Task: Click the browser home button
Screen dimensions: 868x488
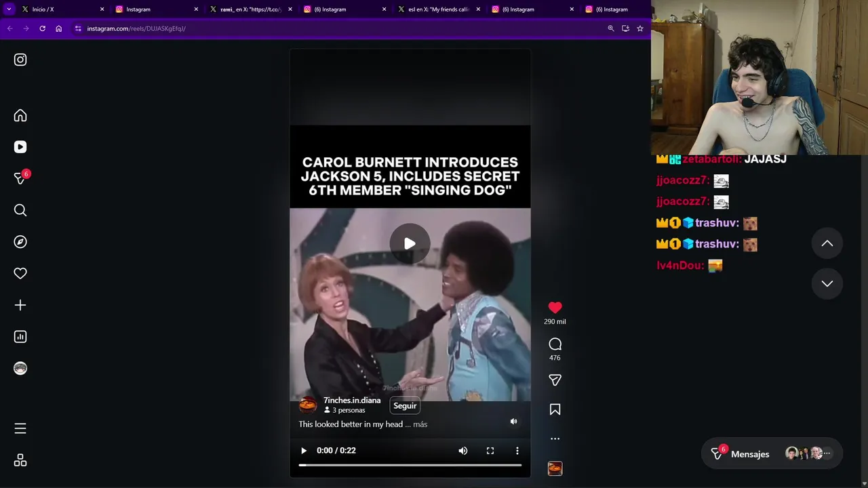Action: (x=59, y=28)
